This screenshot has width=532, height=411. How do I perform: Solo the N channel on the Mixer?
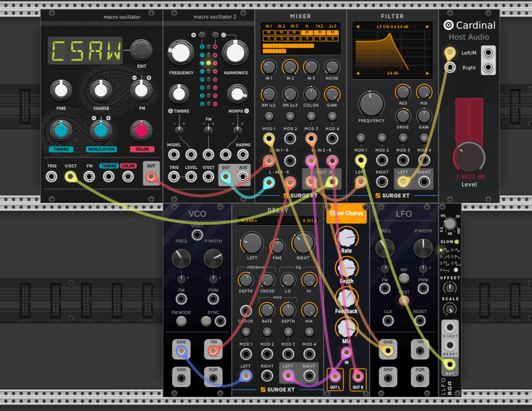307,38
